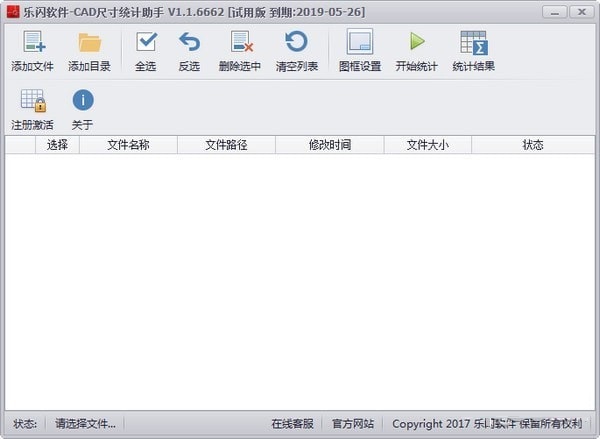This screenshot has height=439, width=600.
Task: Select all with the 全选 icon
Action: [x=146, y=42]
